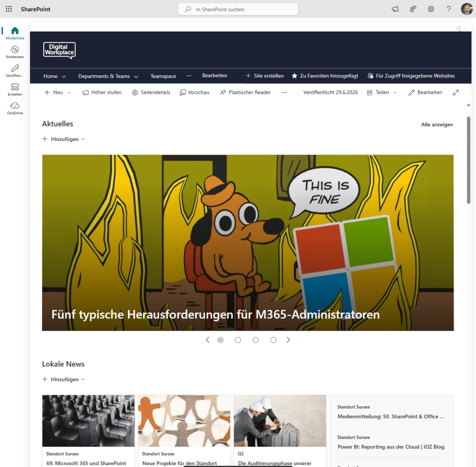Open Power BI: Reporting aus der Cloud link

tap(391, 447)
